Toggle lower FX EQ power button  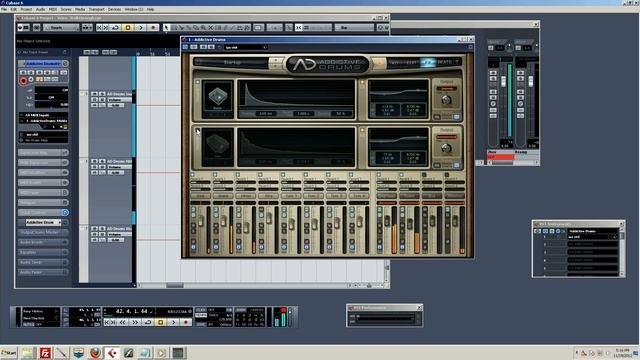362,131
